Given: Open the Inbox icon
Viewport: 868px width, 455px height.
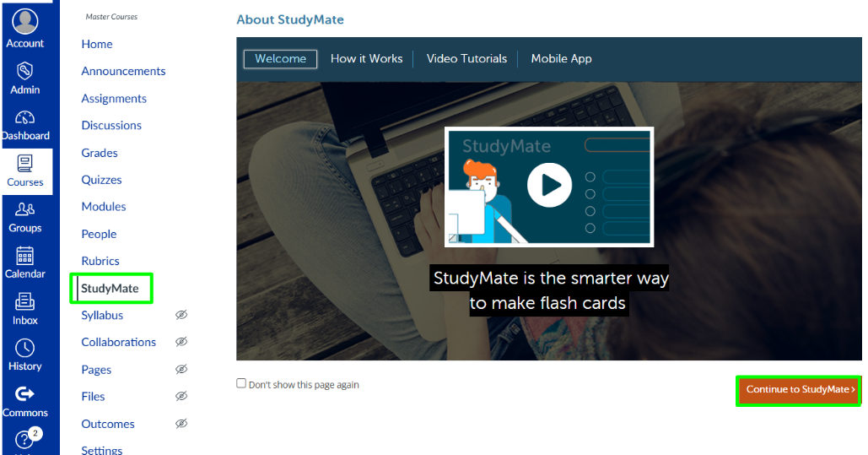Looking at the screenshot, I should point(25,301).
